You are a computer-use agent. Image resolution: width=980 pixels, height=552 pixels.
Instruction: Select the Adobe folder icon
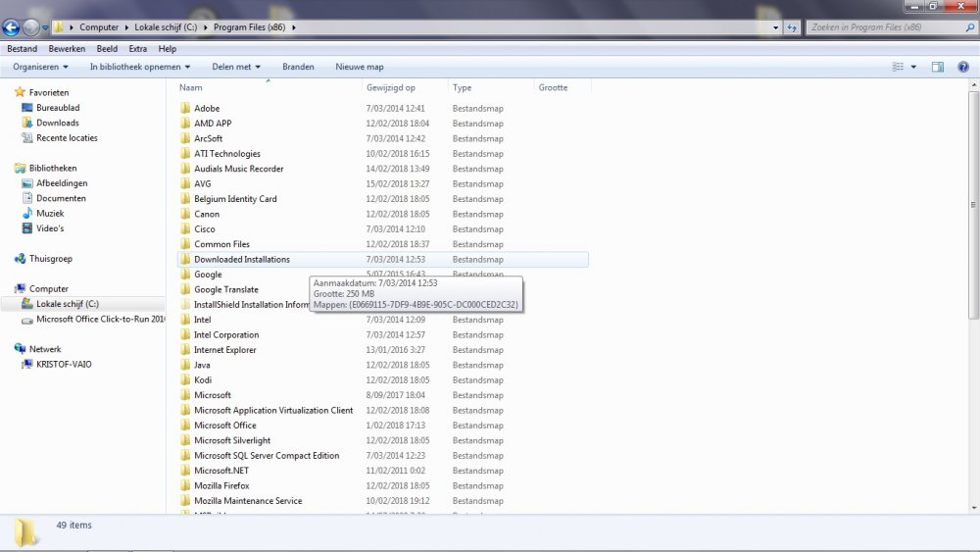click(185, 108)
